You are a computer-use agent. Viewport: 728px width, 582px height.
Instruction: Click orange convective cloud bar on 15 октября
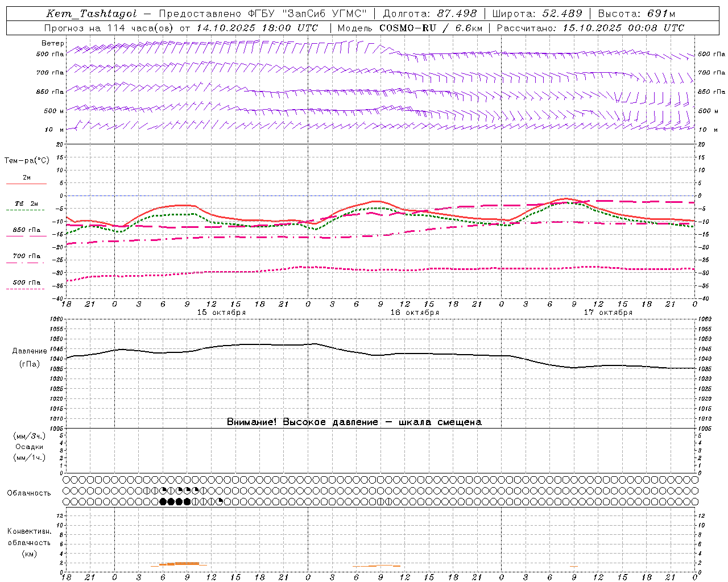(179, 564)
